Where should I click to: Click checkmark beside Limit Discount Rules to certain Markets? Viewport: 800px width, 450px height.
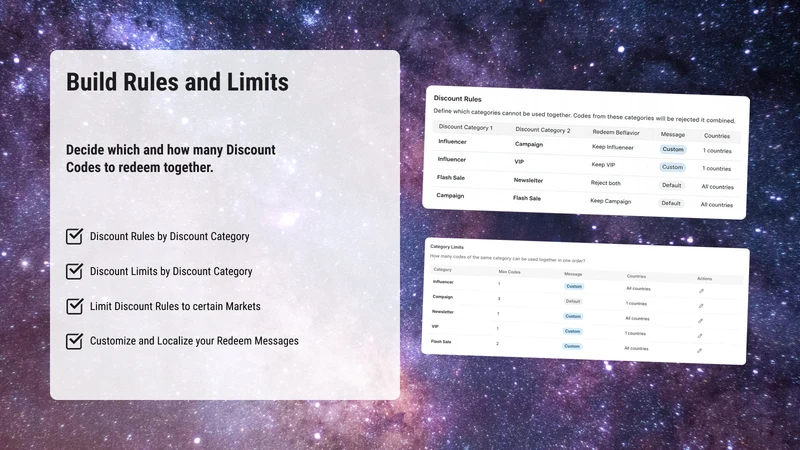pos(74,306)
